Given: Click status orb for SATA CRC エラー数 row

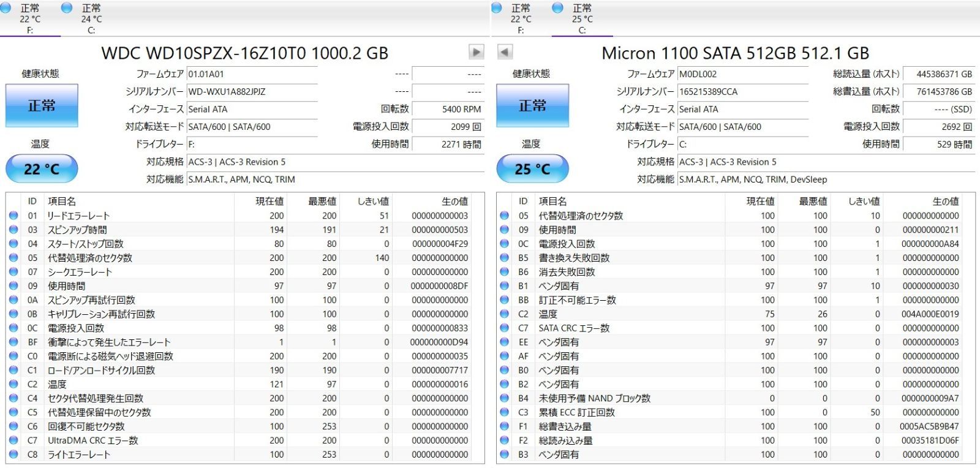Looking at the screenshot, I should point(504,328).
